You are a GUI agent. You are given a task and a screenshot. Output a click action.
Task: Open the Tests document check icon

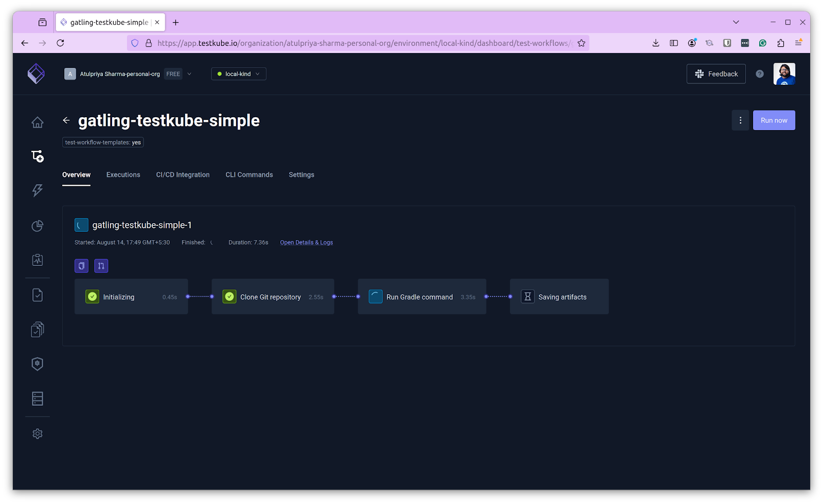[38, 295]
